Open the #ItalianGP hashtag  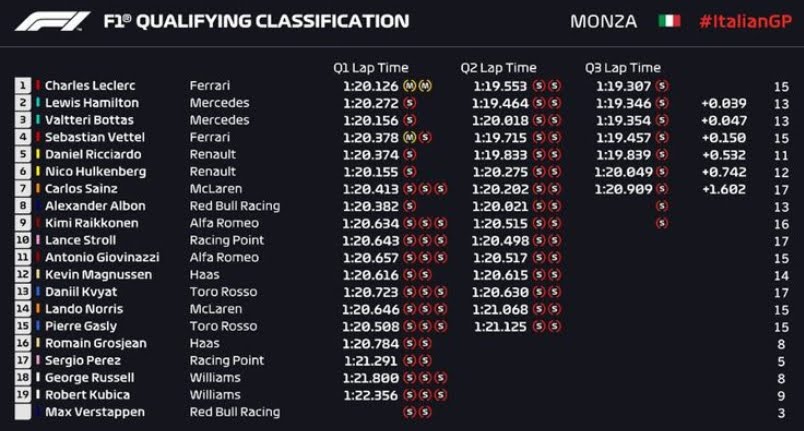coord(745,21)
